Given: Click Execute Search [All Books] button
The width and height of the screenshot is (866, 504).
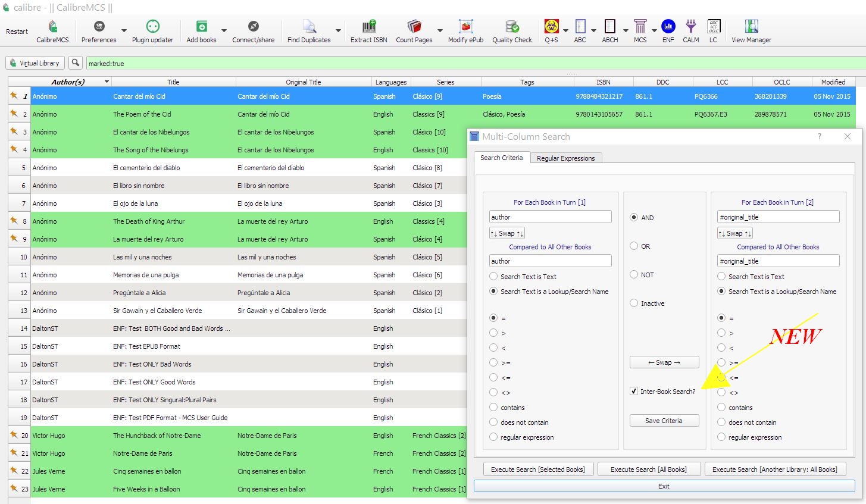Looking at the screenshot, I should point(648,469).
